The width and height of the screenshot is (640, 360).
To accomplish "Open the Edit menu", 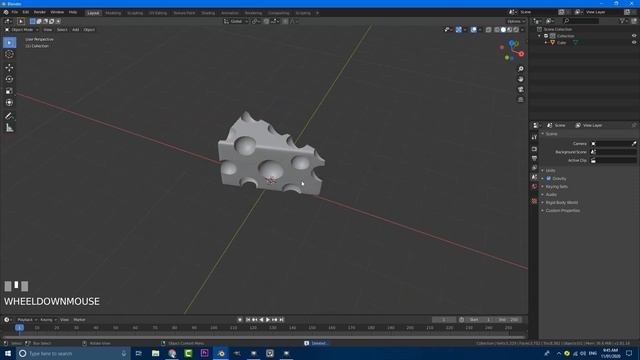I will [x=26, y=12].
